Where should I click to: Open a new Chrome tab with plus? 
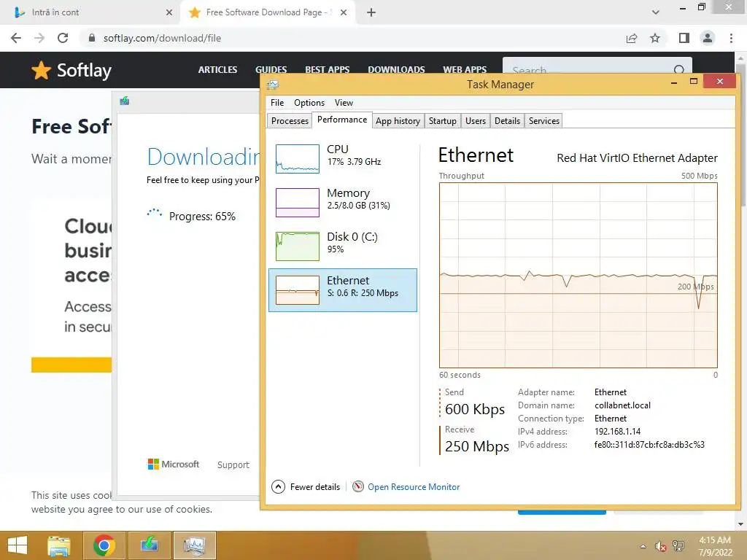(371, 13)
